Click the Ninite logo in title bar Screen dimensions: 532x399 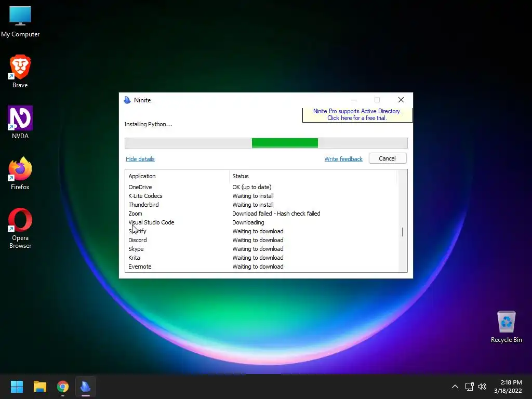pos(127,100)
